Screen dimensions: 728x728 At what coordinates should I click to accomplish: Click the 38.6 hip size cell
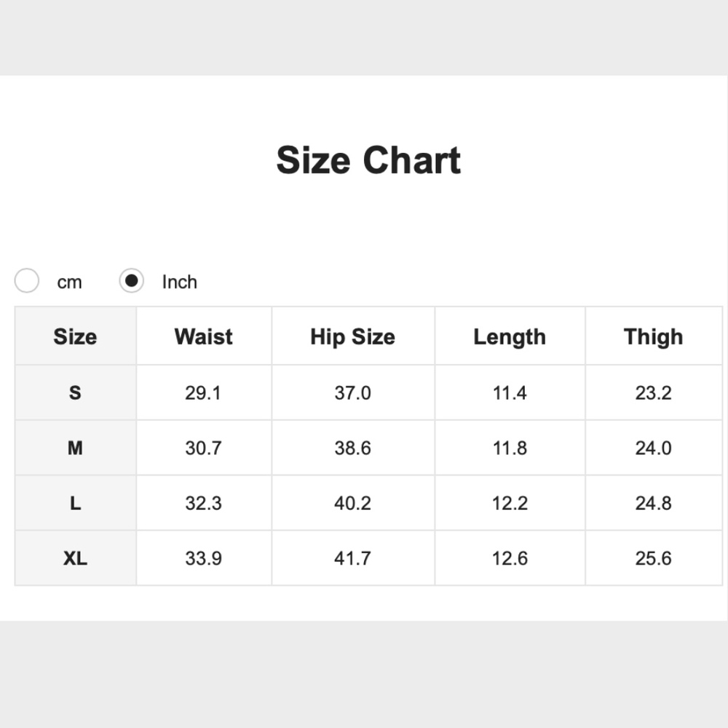tap(352, 448)
